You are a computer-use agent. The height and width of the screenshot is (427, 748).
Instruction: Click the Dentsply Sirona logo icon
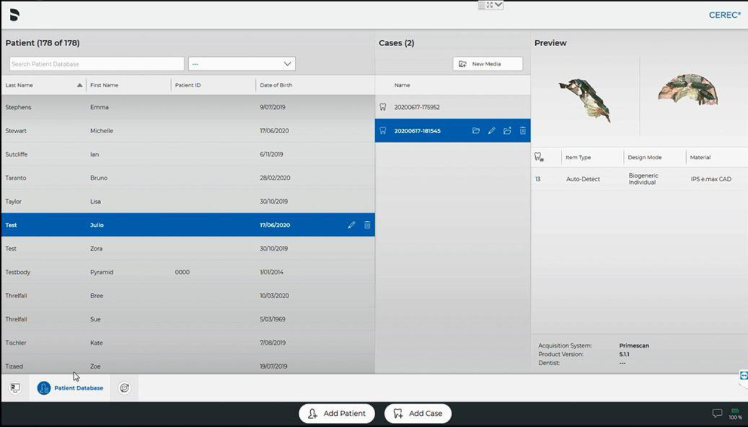point(14,15)
